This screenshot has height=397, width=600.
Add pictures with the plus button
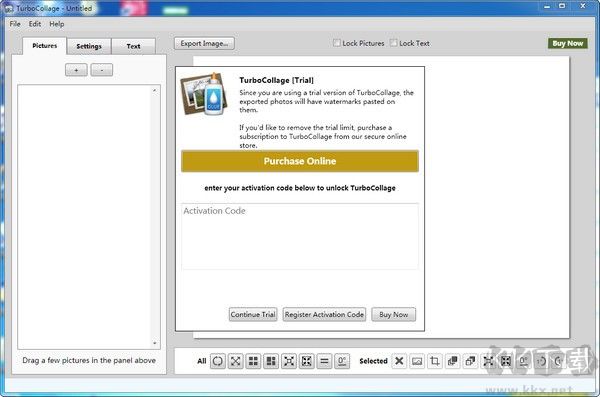tap(76, 70)
